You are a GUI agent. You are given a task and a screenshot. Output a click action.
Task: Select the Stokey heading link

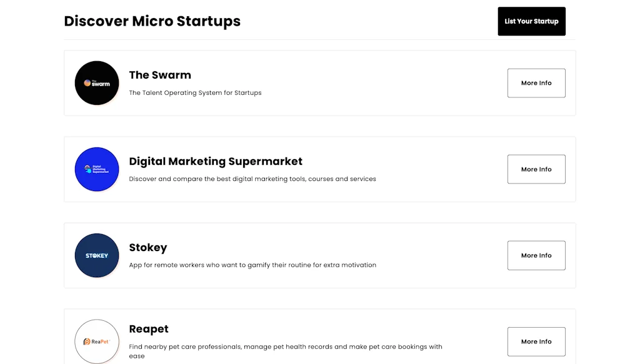148,247
